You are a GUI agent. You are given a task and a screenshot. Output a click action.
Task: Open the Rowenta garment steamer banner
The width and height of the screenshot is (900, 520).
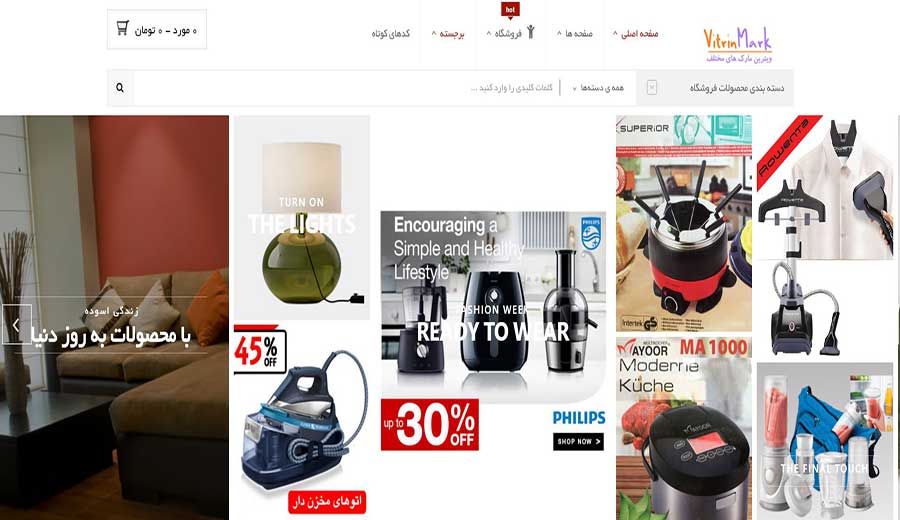825,236
